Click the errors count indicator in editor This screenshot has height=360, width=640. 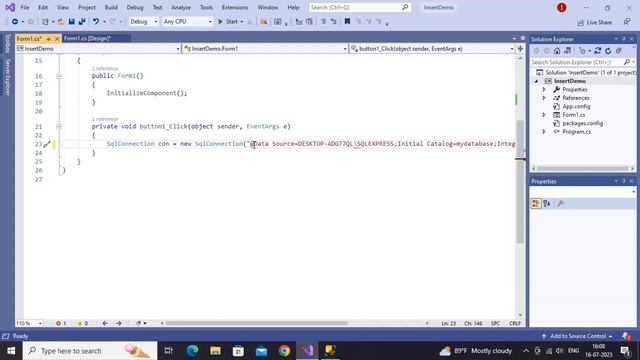pos(61,323)
